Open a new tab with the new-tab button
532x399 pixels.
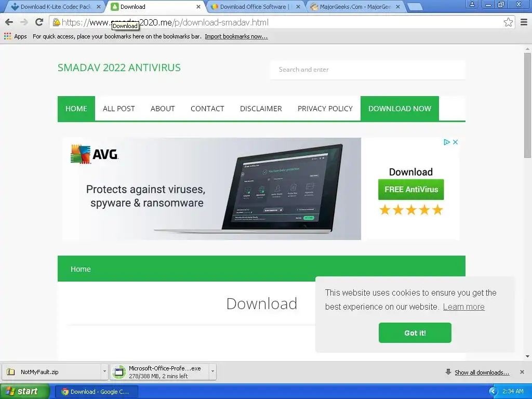pyautogui.click(x=414, y=7)
